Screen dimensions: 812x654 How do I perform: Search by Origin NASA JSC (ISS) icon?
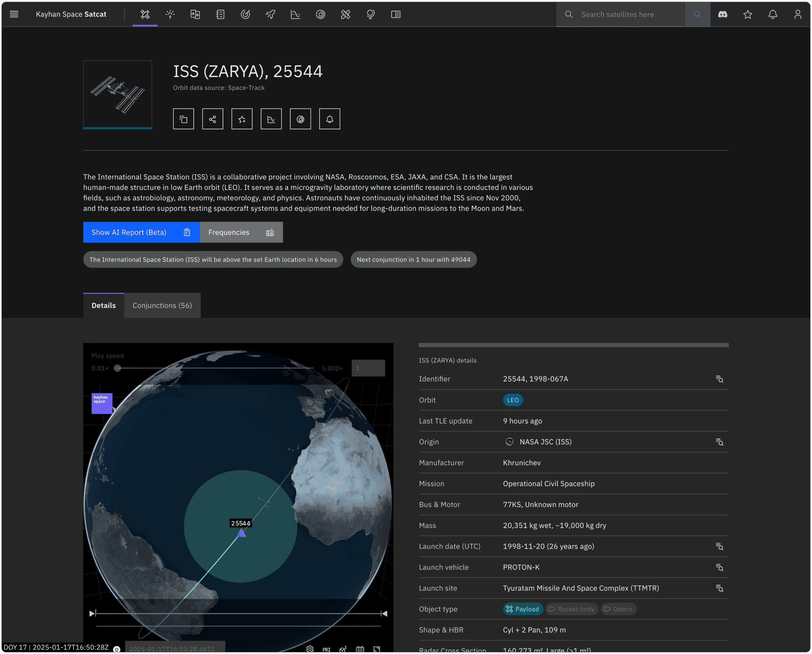tap(720, 442)
